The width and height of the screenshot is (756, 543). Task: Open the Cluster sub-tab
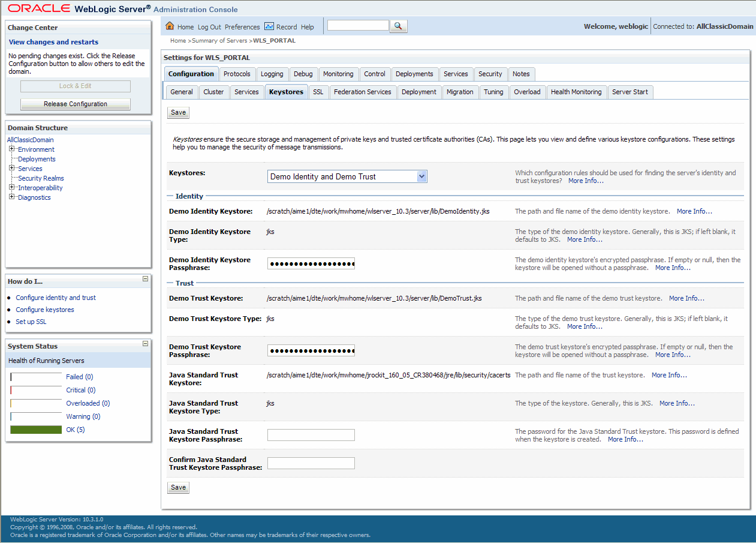point(213,92)
